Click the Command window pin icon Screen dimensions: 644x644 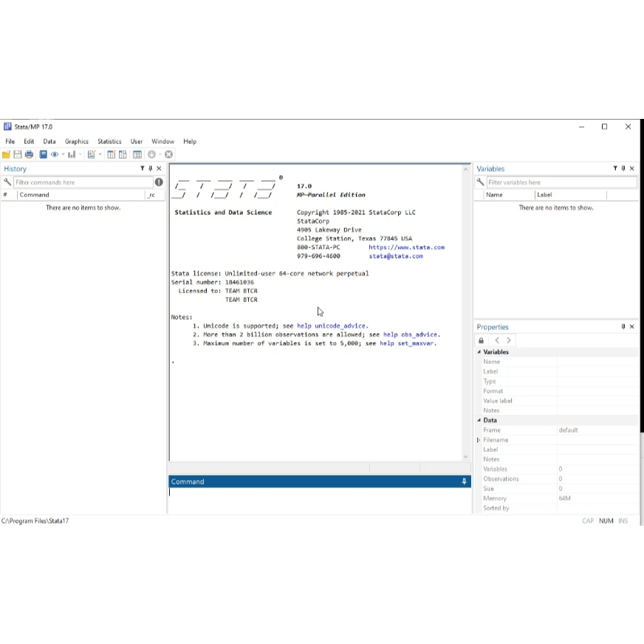464,482
